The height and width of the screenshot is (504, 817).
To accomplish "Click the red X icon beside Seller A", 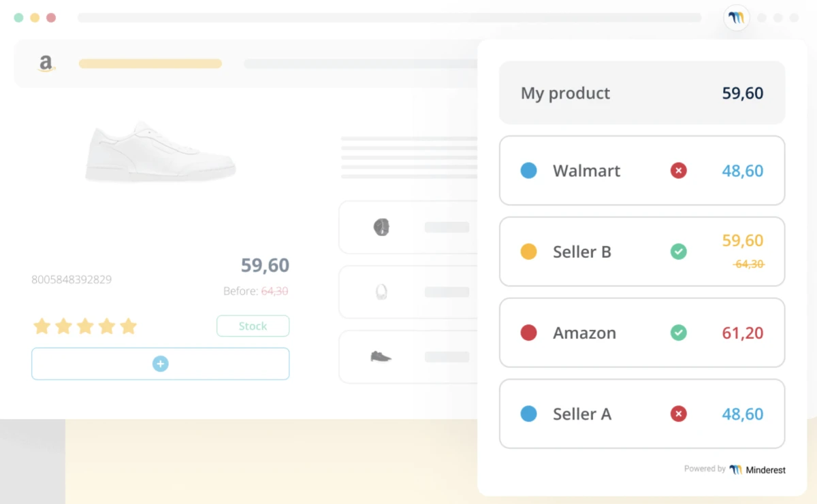I will point(678,414).
